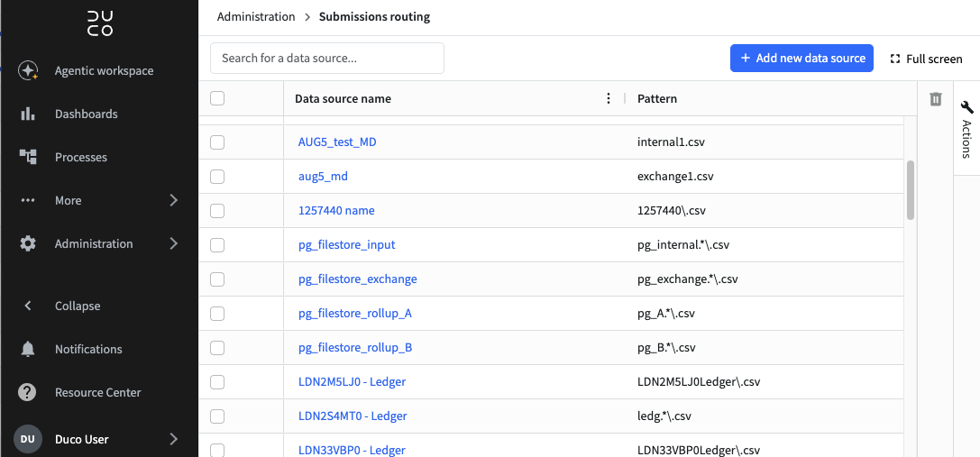Check the LDN2S4MT0 - Ledger row checkbox
980x457 pixels.
(x=217, y=416)
